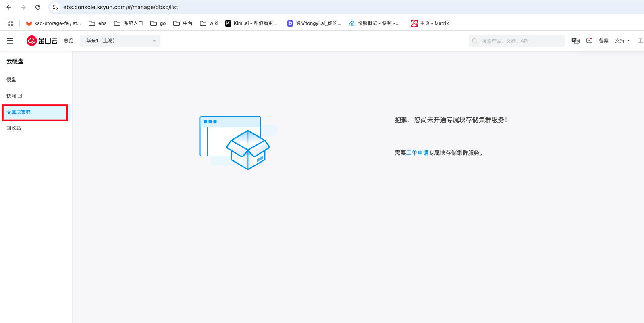Go to the 总览 overview page
Viewport: 644px width, 323px height.
[69, 41]
